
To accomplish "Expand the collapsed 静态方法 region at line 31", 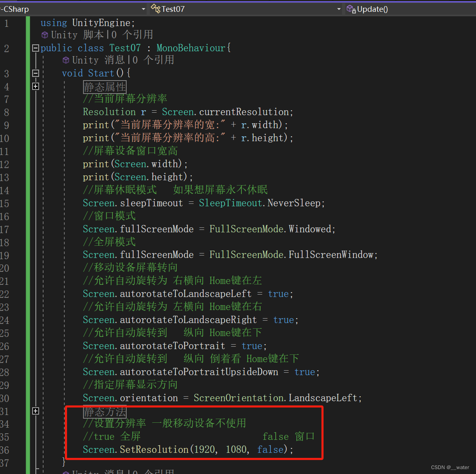I will point(35,411).
